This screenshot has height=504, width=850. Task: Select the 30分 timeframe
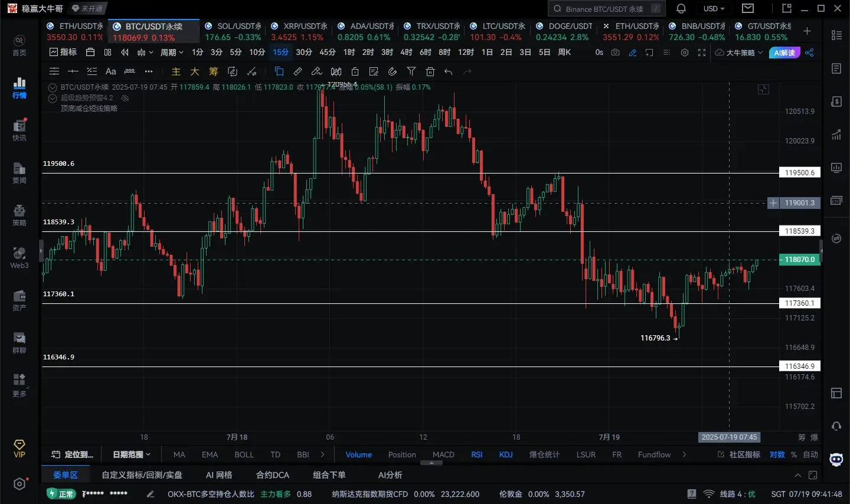point(304,53)
